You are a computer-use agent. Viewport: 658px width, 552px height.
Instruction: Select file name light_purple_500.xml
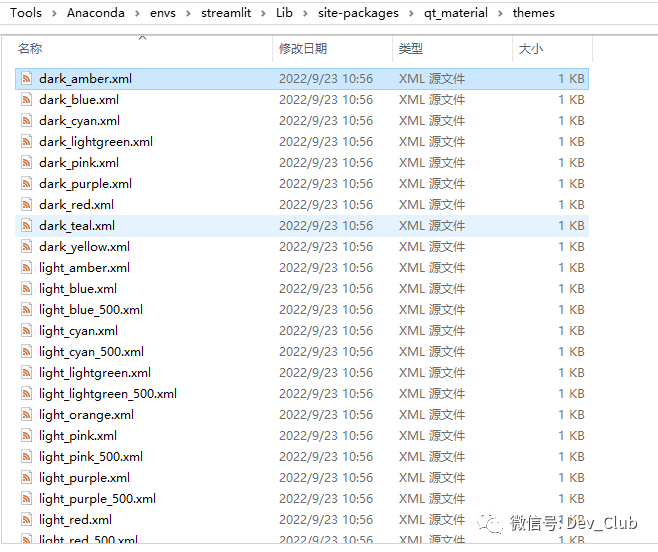click(x=97, y=498)
